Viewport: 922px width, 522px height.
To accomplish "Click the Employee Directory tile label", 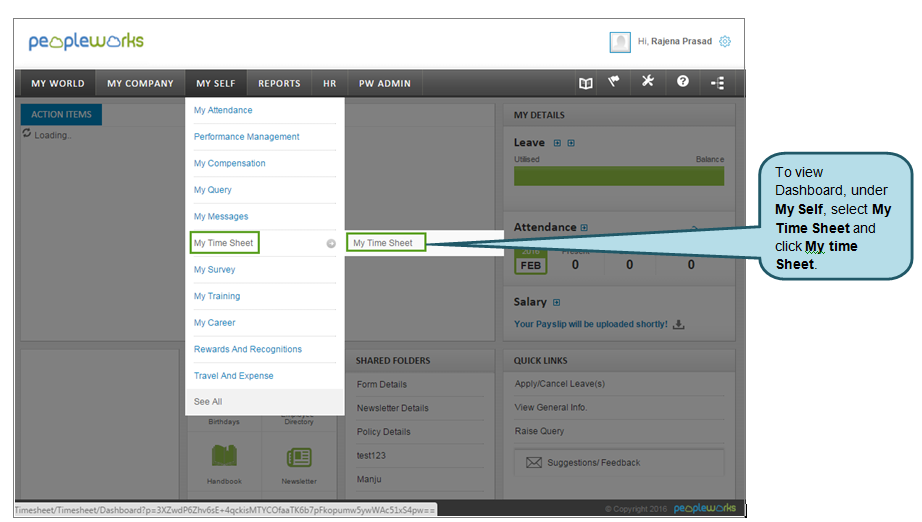I will coord(299,419).
